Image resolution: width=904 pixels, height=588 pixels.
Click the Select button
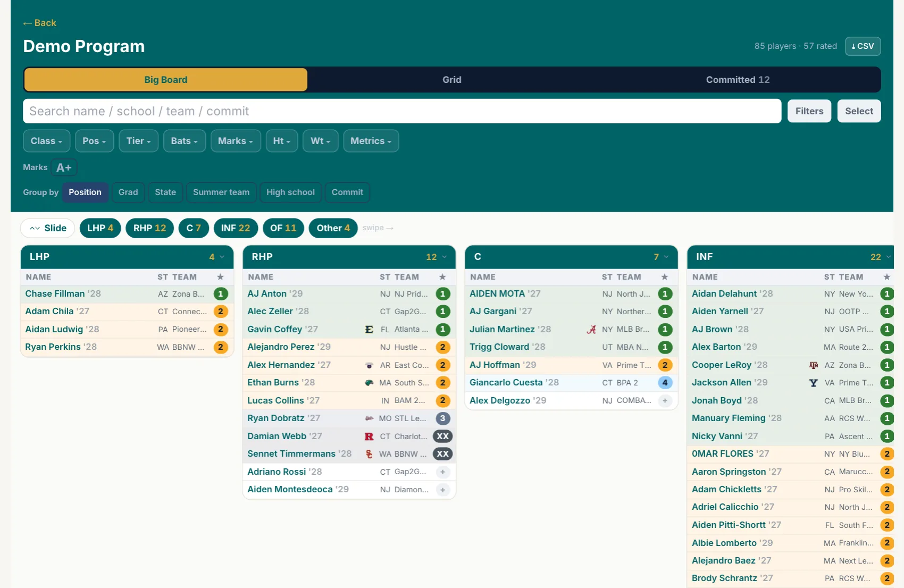pos(859,111)
